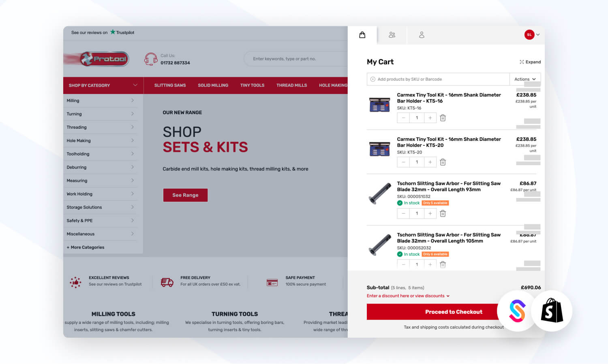608x364 pixels.
Task: Open KT5-16 tool kit thumbnail
Action: [x=380, y=104]
